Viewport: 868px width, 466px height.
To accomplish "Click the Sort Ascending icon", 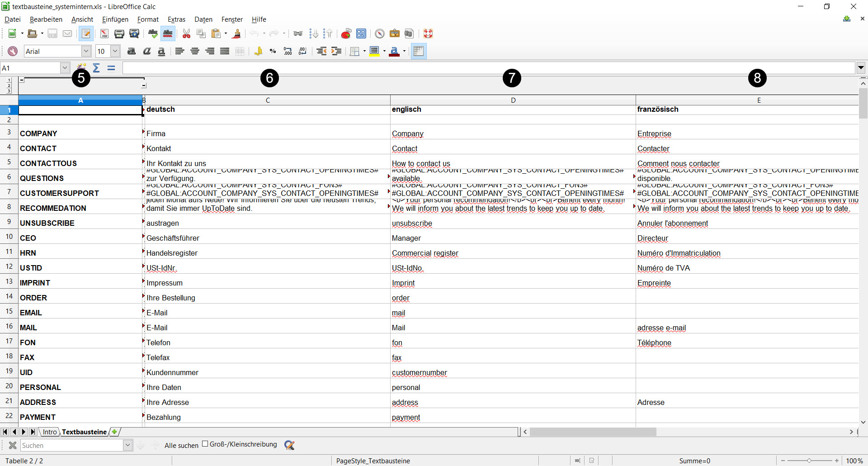I will point(313,33).
